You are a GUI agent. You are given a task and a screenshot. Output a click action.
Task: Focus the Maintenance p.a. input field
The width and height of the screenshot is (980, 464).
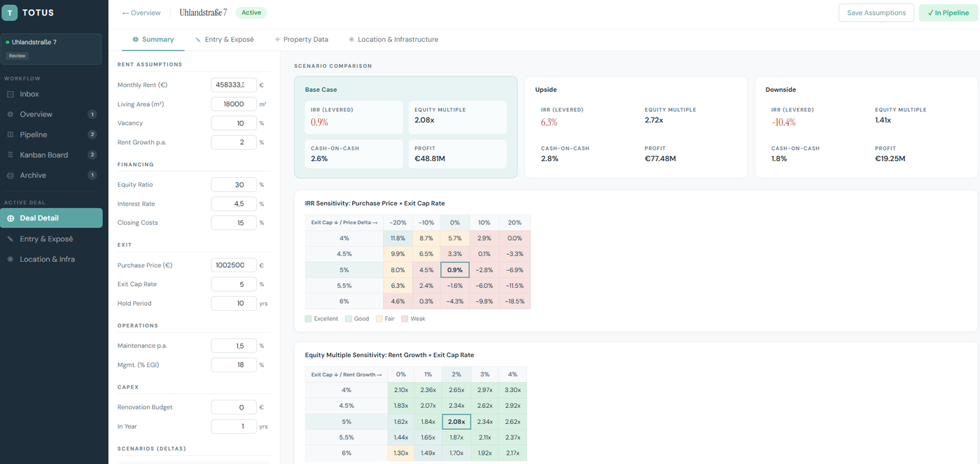(x=234, y=346)
